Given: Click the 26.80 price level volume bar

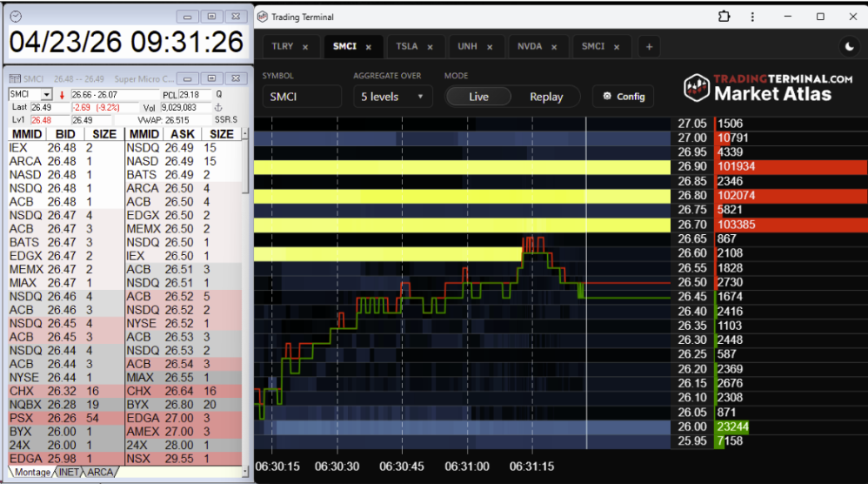Looking at the screenshot, I should [790, 196].
